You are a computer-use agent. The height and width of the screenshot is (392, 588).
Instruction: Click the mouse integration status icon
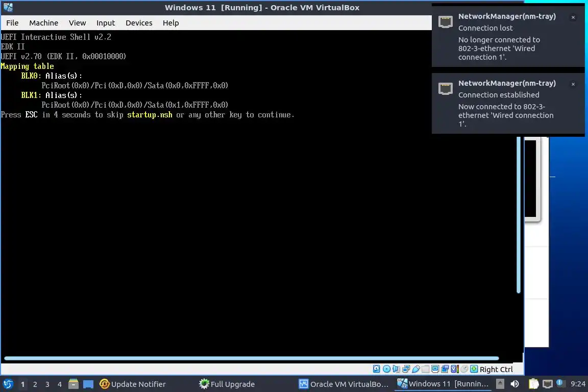click(464, 369)
